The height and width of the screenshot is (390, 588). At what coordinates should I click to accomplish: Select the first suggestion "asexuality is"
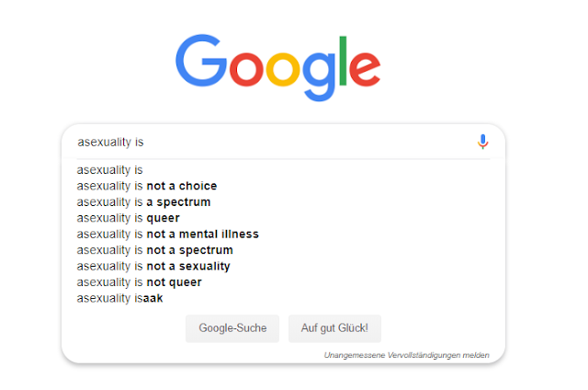(109, 170)
